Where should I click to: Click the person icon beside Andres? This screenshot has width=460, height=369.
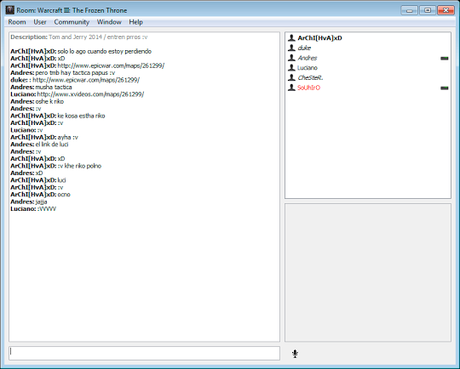(292, 58)
